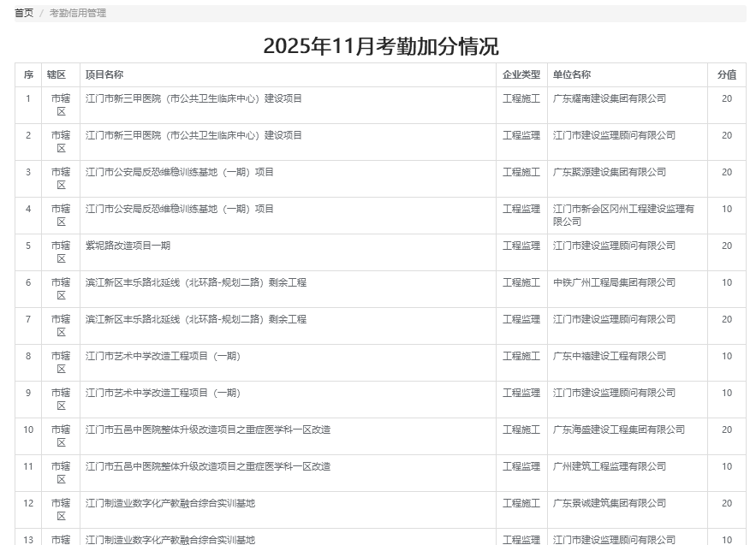This screenshot has width=756, height=545.
Task: Select 江门市新会区冈州工程建设监理有限公司 cell
Action: 623,215
